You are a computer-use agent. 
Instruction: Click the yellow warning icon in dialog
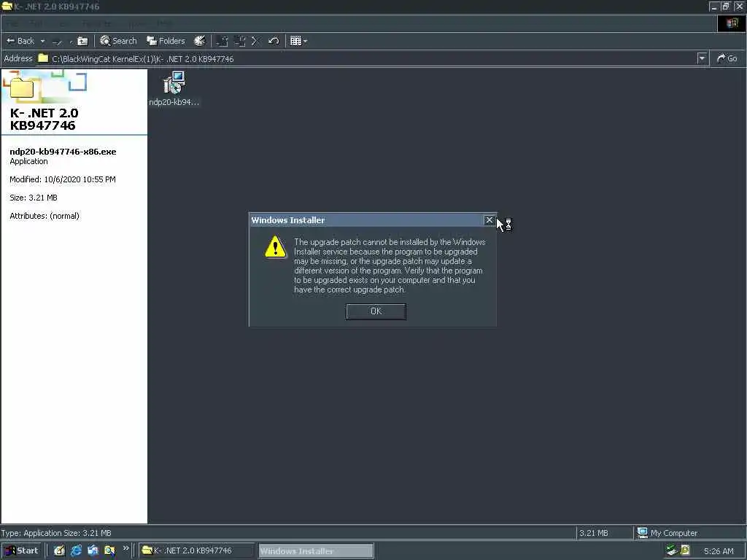click(275, 246)
